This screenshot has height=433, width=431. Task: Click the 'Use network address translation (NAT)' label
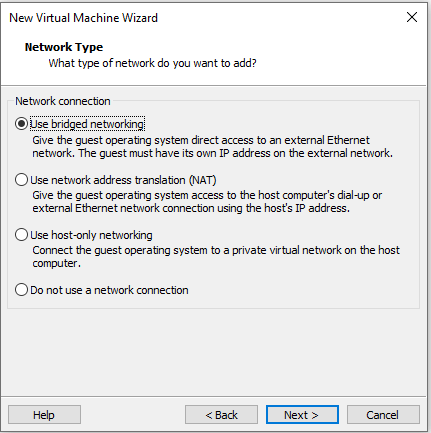[x=123, y=180]
